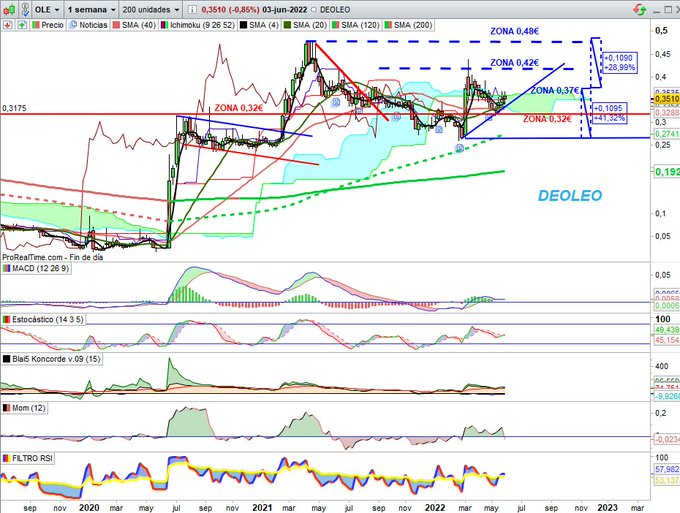Click the red down-arrow indicator icon
The height and width of the screenshot is (513, 680).
tap(8, 25)
